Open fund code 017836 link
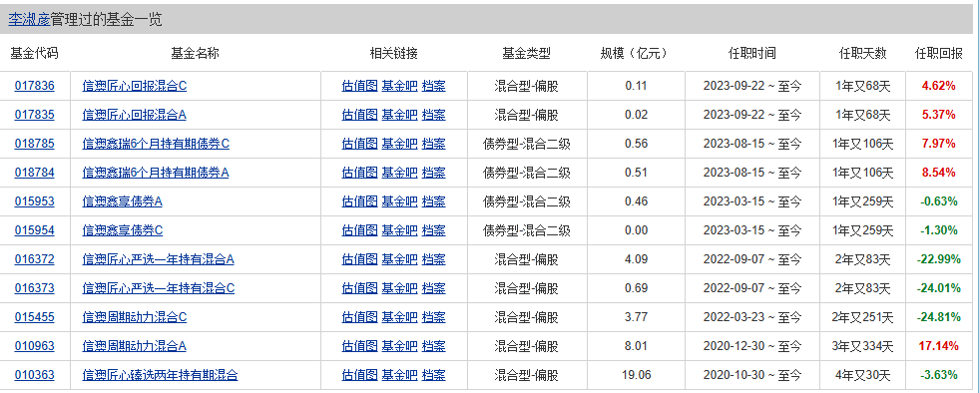Viewport: 980px width, 393px height. [x=34, y=86]
